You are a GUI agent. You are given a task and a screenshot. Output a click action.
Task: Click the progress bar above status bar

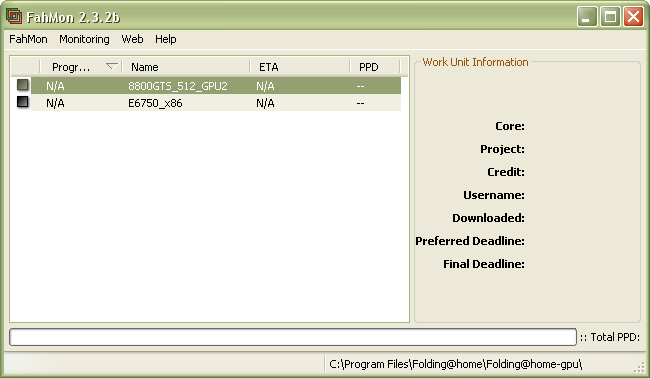tap(293, 337)
